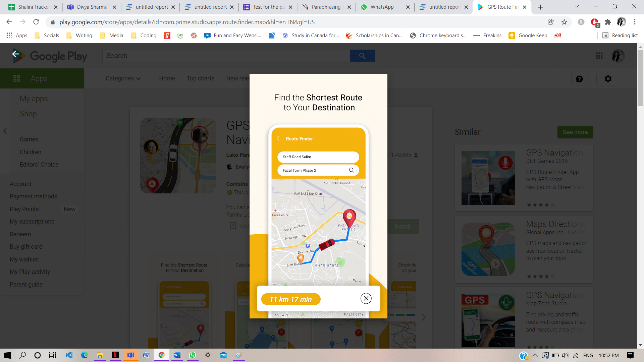Open the Google Play Home tab
Viewport: 644px width, 362px height.
(167, 78)
